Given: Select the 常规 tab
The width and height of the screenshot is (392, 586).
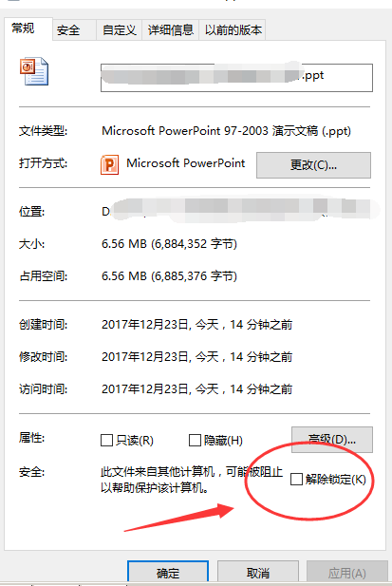Looking at the screenshot, I should 23,28.
